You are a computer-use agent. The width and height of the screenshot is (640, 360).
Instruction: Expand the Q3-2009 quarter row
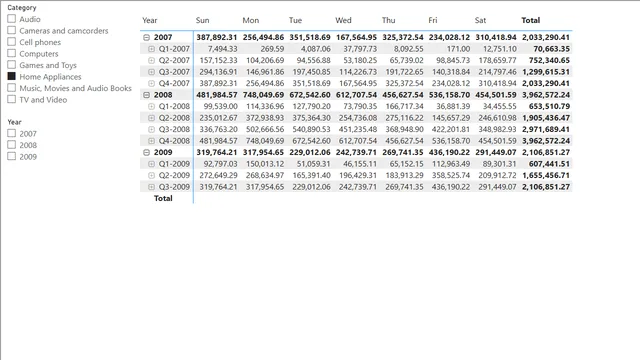pyautogui.click(x=151, y=187)
